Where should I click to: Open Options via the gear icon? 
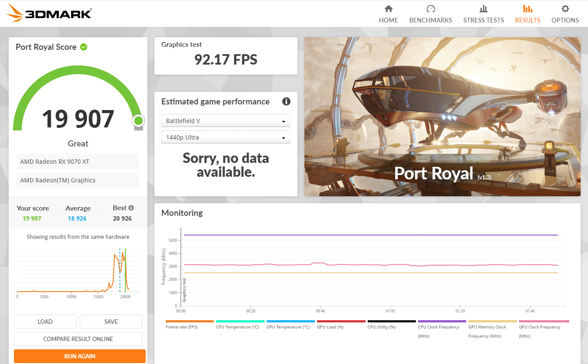pos(565,8)
